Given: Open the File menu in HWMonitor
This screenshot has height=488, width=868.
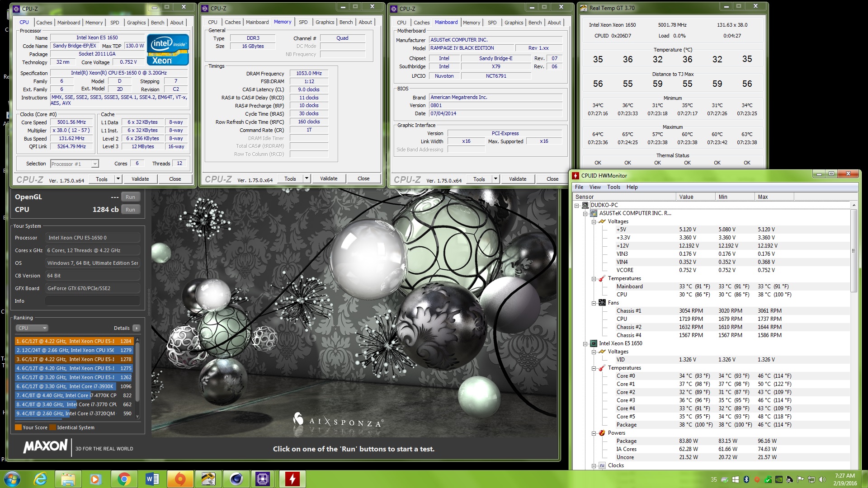Looking at the screenshot, I should tap(579, 187).
